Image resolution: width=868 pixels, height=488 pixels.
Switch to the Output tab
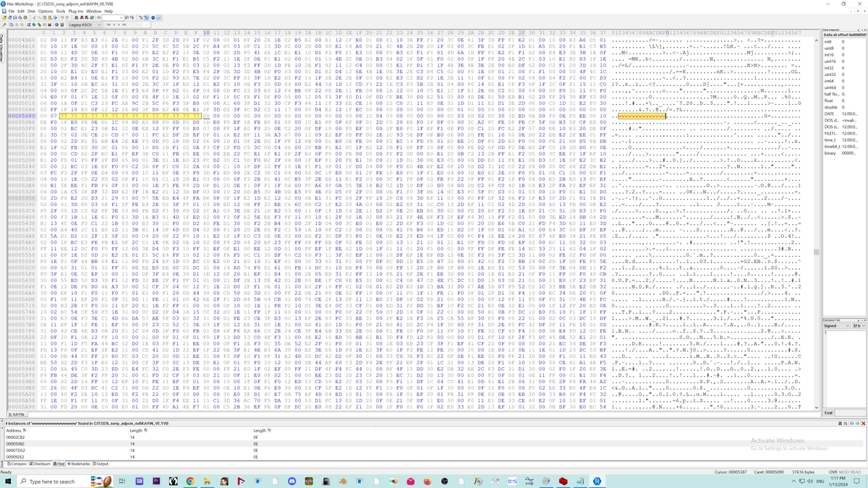101,463
